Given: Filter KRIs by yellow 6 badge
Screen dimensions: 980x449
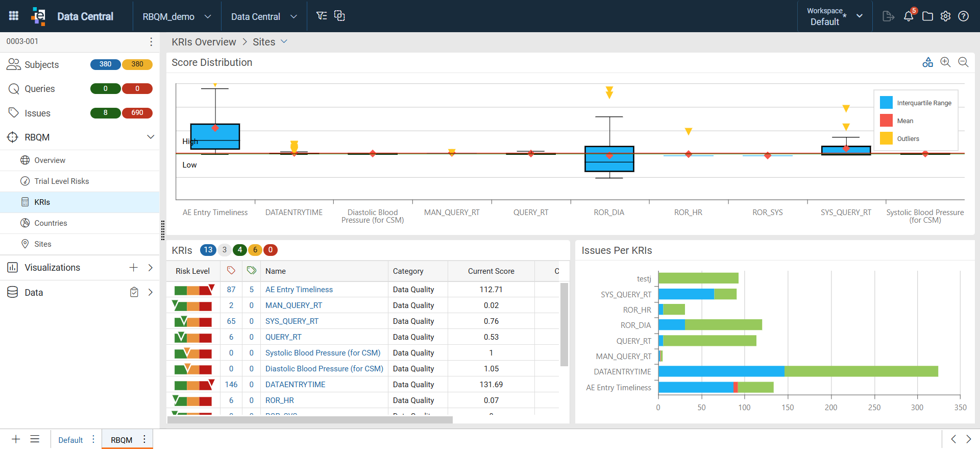Looking at the screenshot, I should (255, 250).
